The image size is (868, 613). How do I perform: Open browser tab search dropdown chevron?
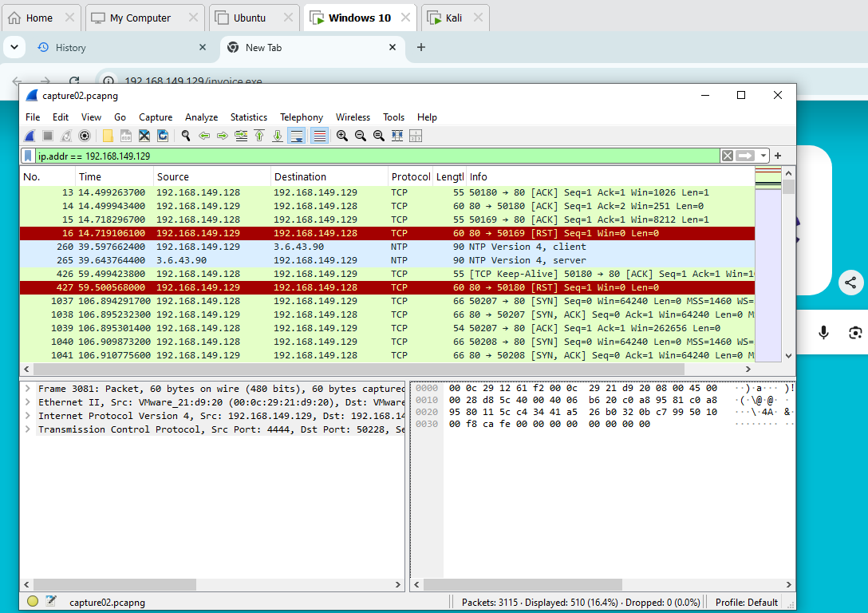coord(14,47)
